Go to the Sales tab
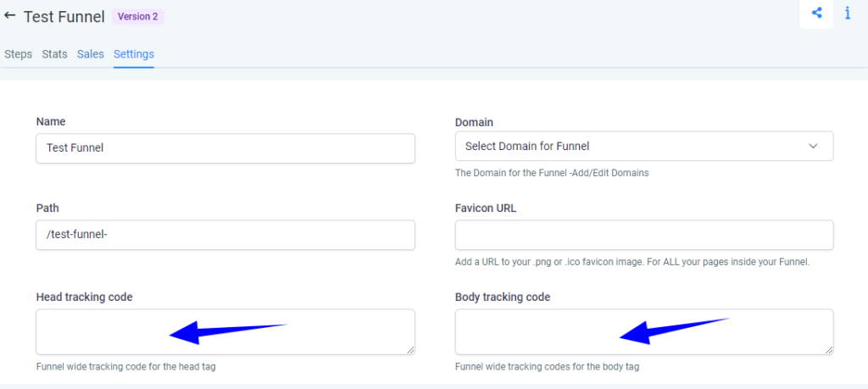 click(x=90, y=54)
